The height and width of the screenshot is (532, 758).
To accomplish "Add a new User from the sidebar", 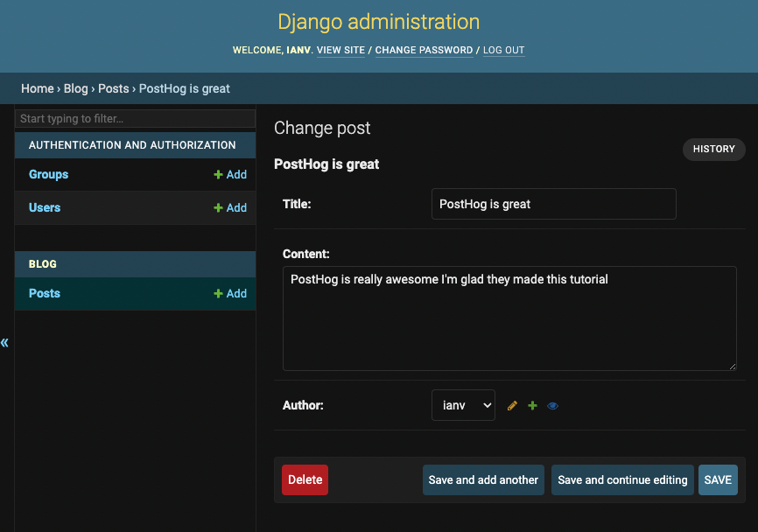I will click(229, 207).
